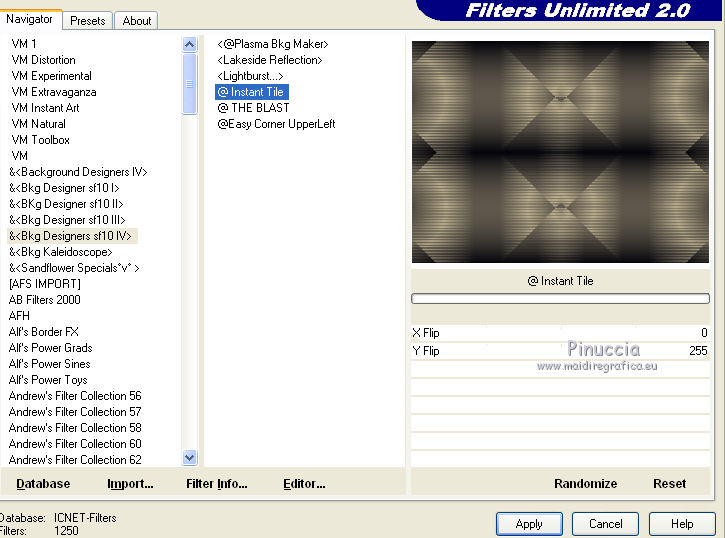
Task: Select VM Experimental category
Action: click(x=52, y=76)
